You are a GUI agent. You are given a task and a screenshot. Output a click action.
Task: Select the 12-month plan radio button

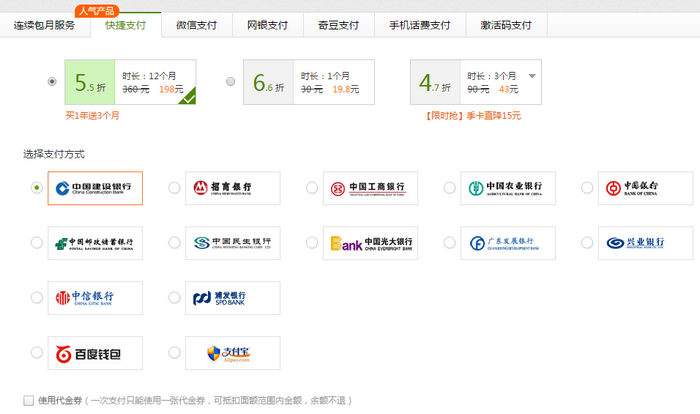click(x=52, y=82)
